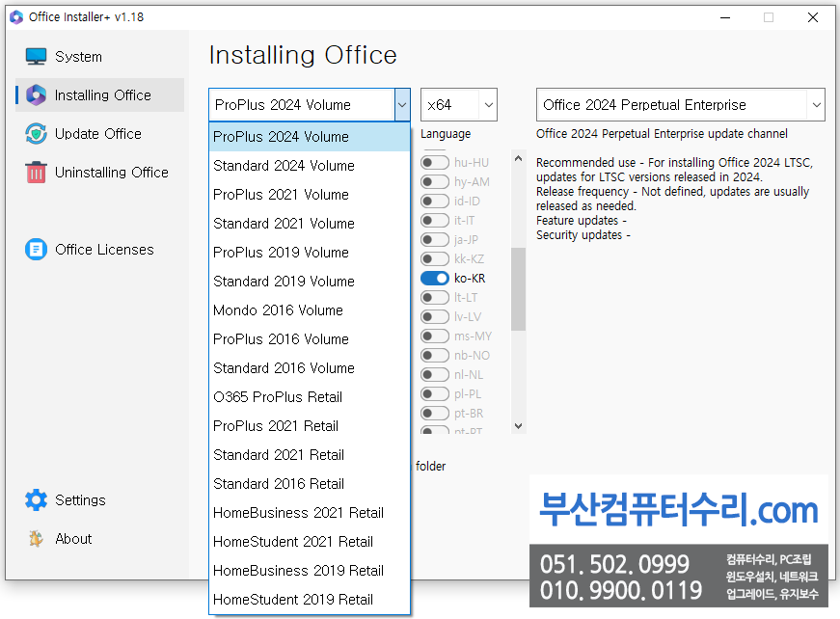The image size is (840, 619).
Task: Toggle the lv-LV language switch
Action: point(434,316)
